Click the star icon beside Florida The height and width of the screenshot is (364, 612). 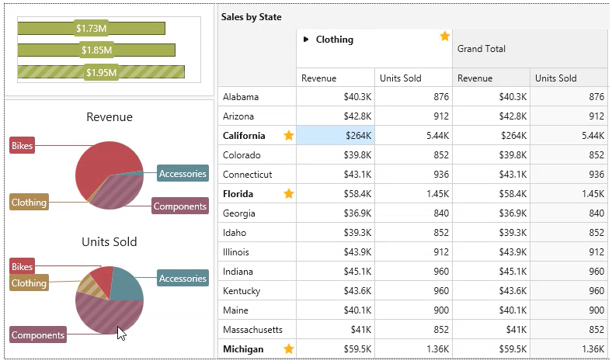(x=289, y=194)
